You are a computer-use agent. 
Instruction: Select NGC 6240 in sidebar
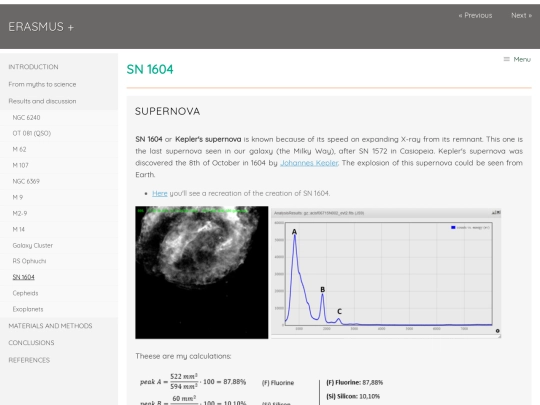click(26, 118)
